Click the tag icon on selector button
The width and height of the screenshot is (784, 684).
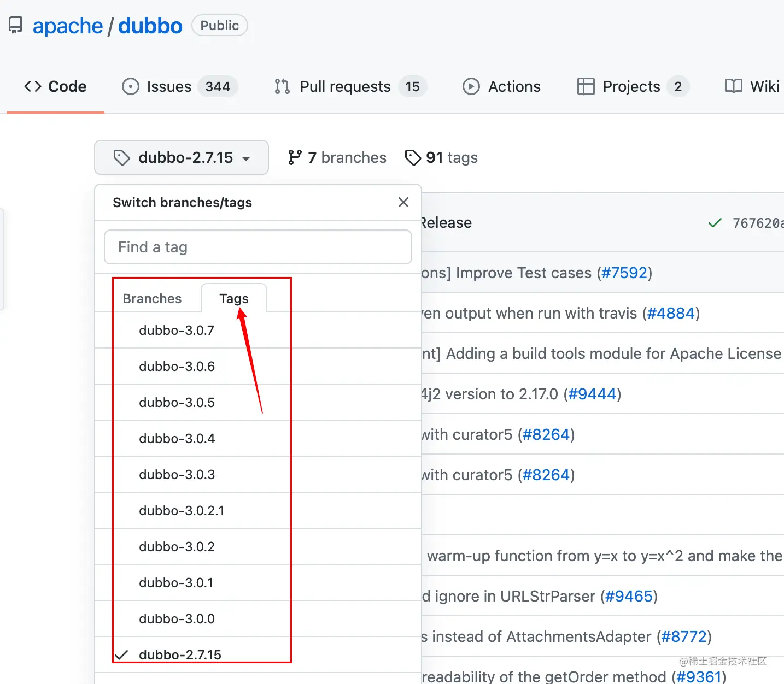pos(121,158)
